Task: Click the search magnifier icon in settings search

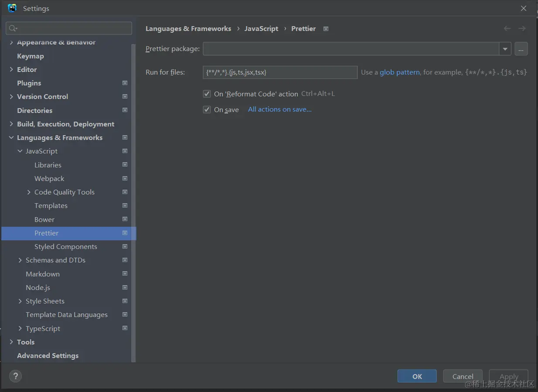Action: 13,28
